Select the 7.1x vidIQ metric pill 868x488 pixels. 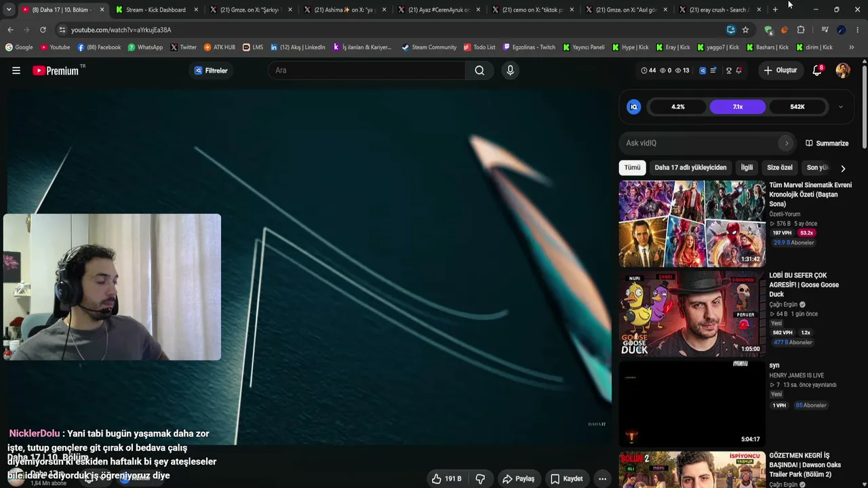(x=738, y=107)
